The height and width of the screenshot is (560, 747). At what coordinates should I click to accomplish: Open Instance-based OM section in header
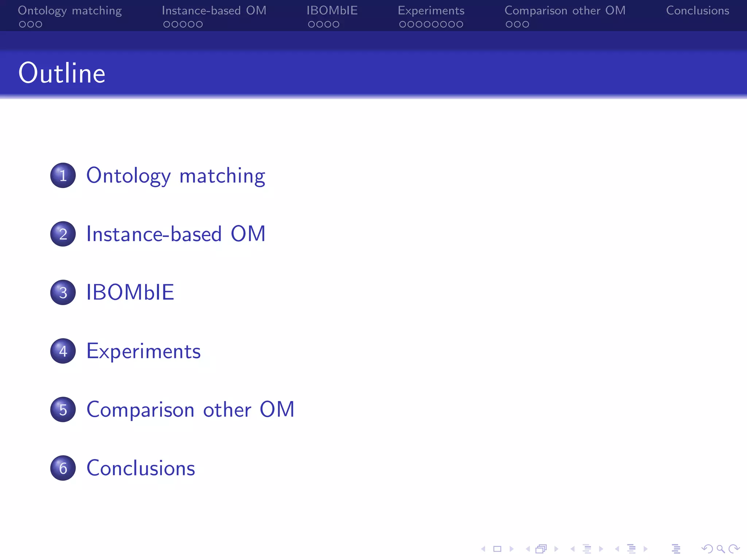click(x=214, y=11)
